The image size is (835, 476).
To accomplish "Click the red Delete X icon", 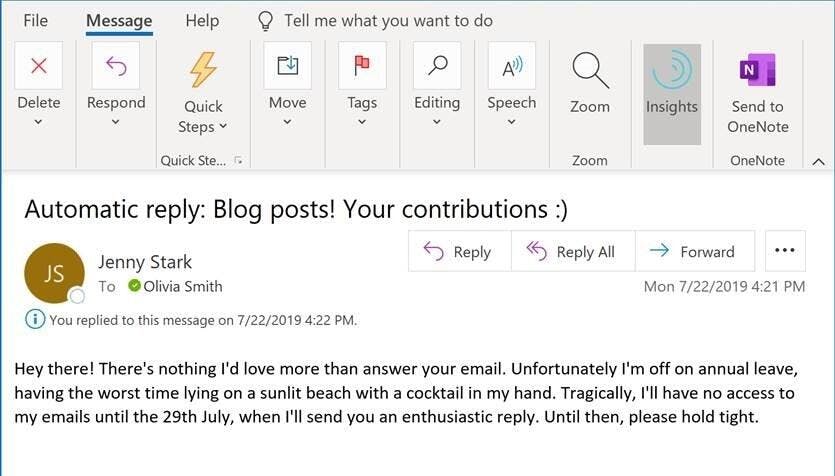I will [39, 66].
